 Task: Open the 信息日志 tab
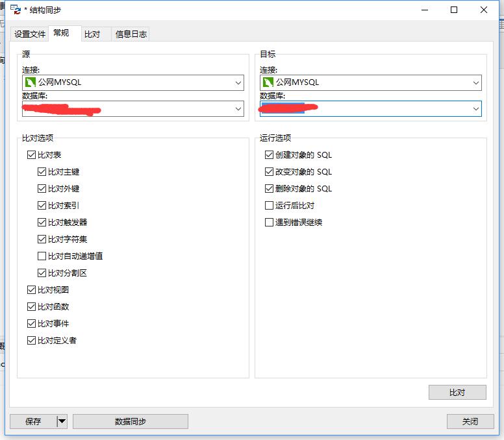[x=131, y=34]
